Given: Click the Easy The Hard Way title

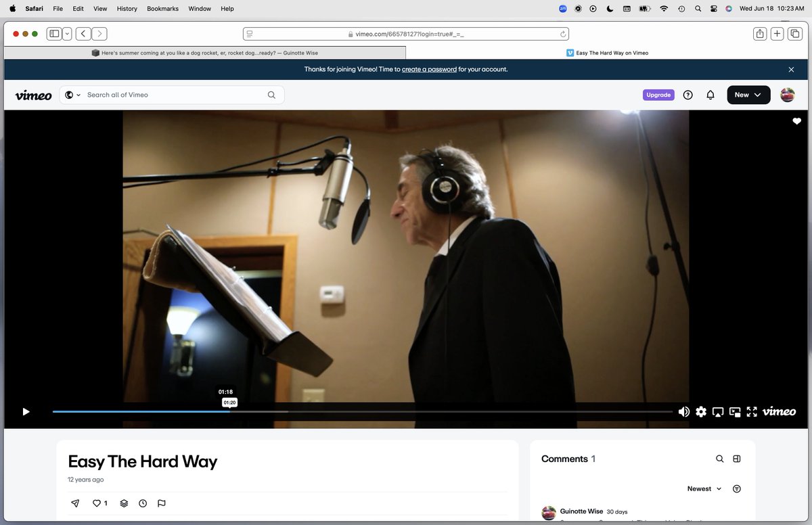Looking at the screenshot, I should 143,462.
